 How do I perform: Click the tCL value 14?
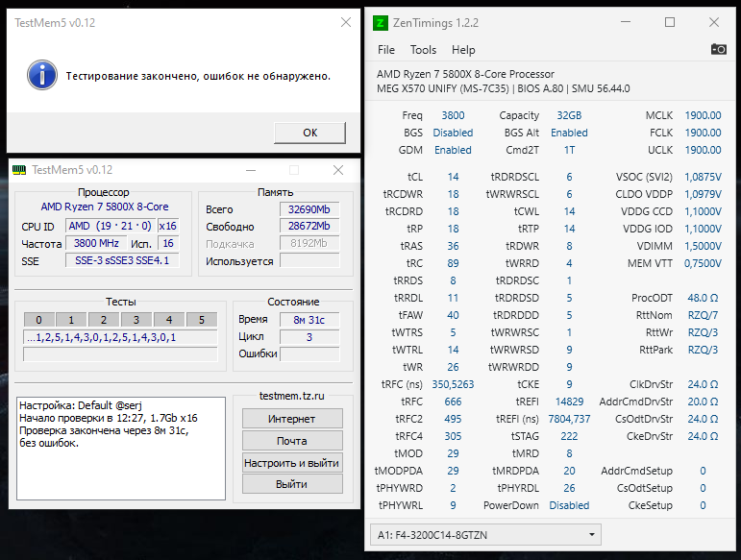[454, 177]
